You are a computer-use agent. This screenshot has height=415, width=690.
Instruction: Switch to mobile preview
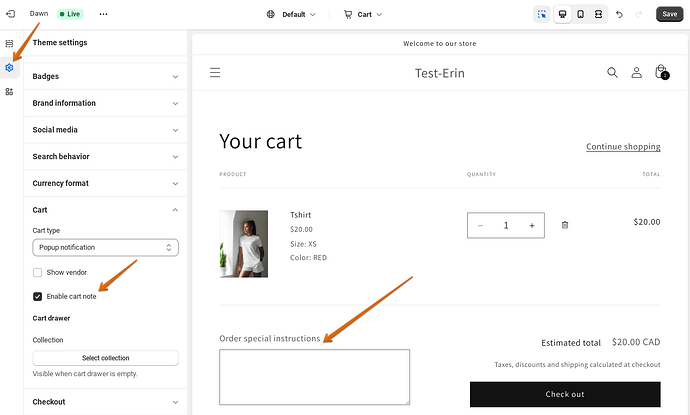pyautogui.click(x=580, y=15)
